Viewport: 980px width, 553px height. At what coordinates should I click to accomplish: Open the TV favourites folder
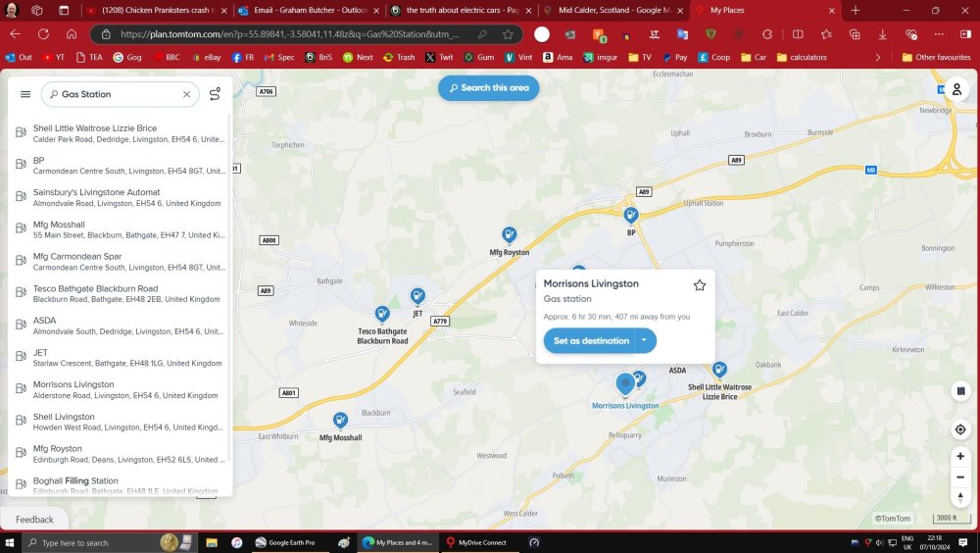(x=640, y=57)
